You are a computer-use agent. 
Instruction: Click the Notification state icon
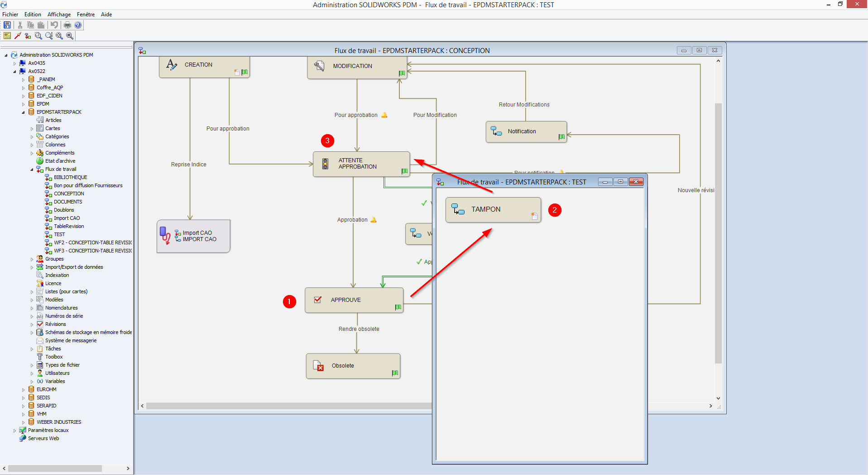point(496,131)
